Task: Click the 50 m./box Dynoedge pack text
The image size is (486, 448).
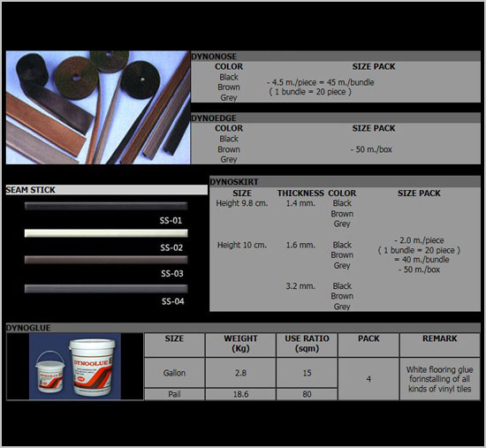Action: [x=371, y=149]
